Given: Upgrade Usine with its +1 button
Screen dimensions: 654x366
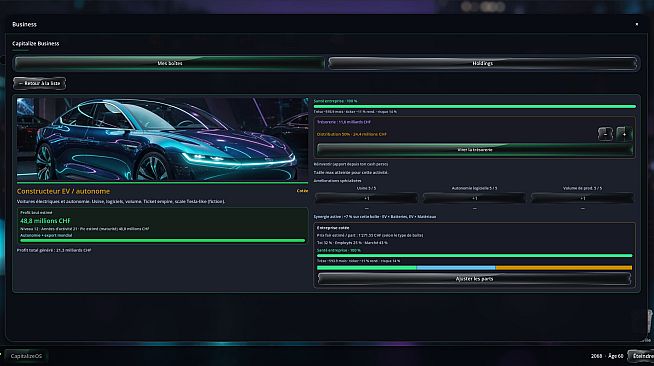Looking at the screenshot, I should pos(366,198).
